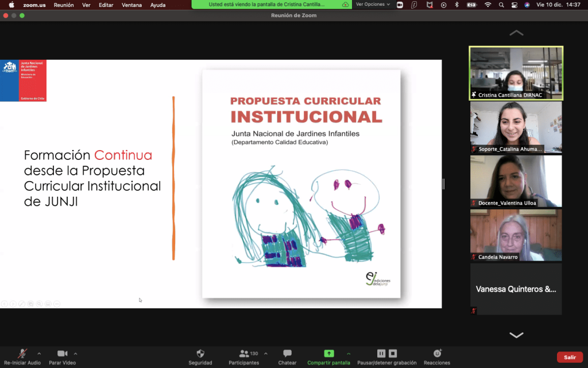This screenshot has height=368, width=588.
Task: Select the pen tool on the slide
Action: (22, 304)
